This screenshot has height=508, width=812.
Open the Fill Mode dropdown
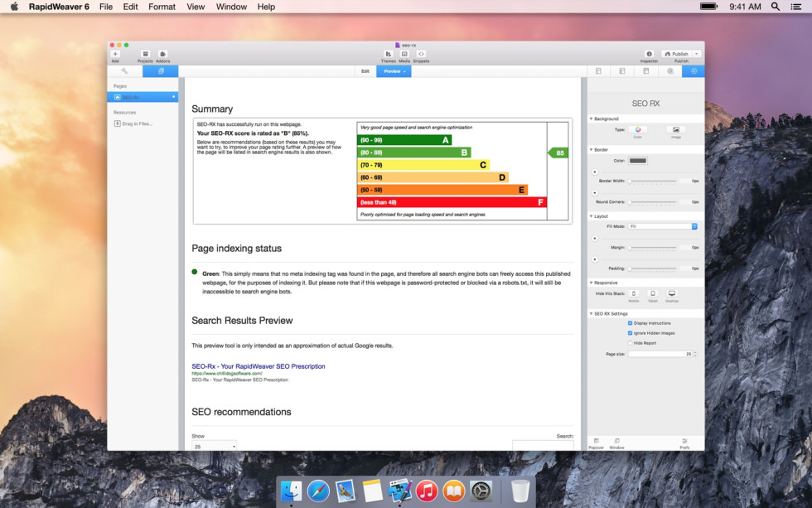tap(663, 226)
